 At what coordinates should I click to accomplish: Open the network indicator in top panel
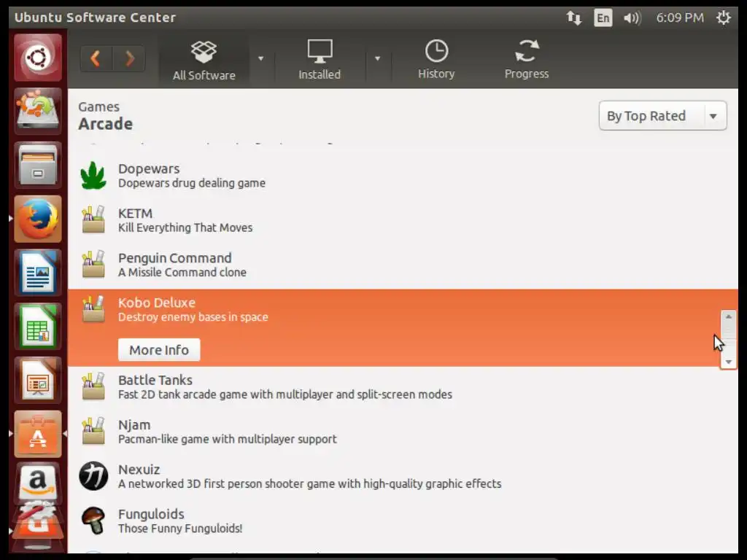click(573, 18)
